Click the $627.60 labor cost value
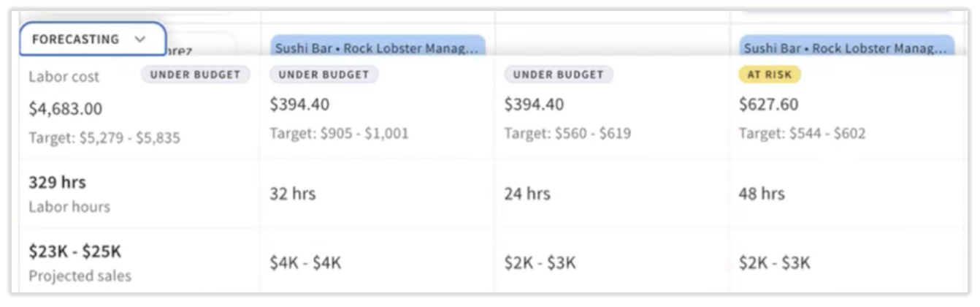The width and height of the screenshot is (980, 307). click(768, 105)
